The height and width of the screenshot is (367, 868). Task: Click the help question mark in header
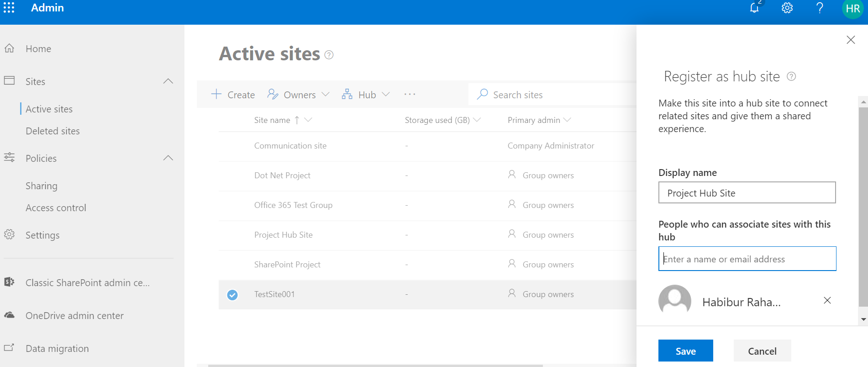click(x=820, y=8)
